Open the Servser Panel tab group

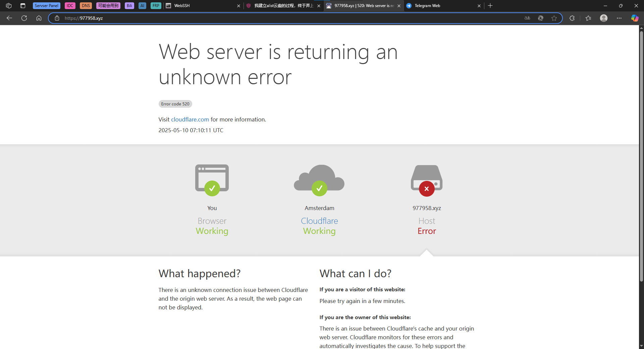pyautogui.click(x=46, y=6)
